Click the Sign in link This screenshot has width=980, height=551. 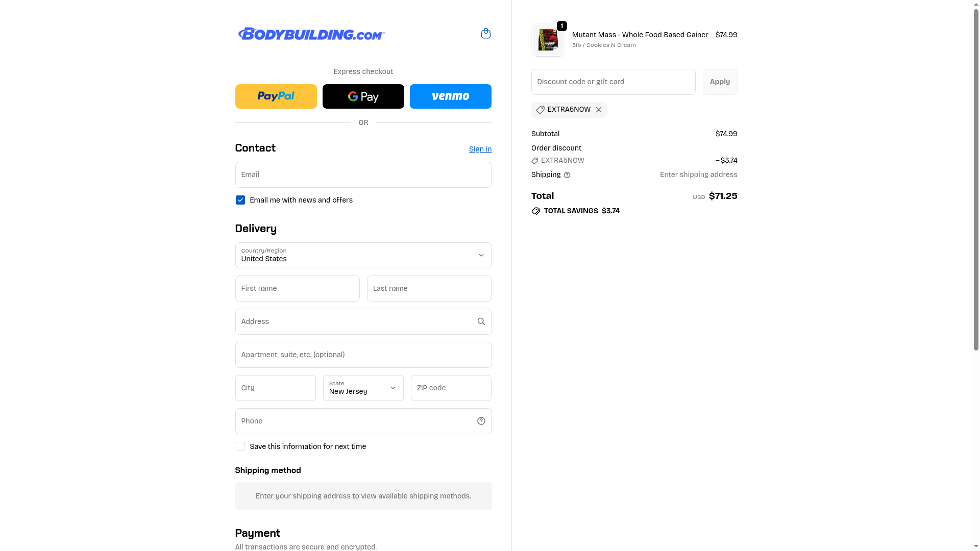[480, 149]
